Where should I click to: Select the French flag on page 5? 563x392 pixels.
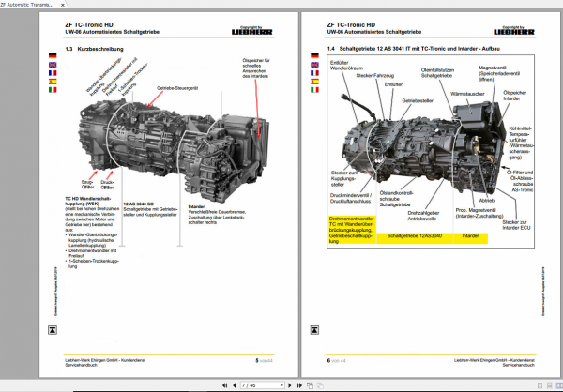coord(53,73)
